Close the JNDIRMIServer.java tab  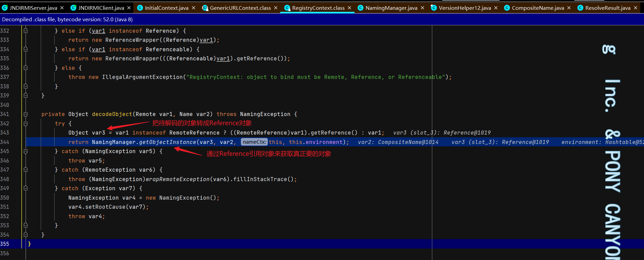(x=62, y=8)
